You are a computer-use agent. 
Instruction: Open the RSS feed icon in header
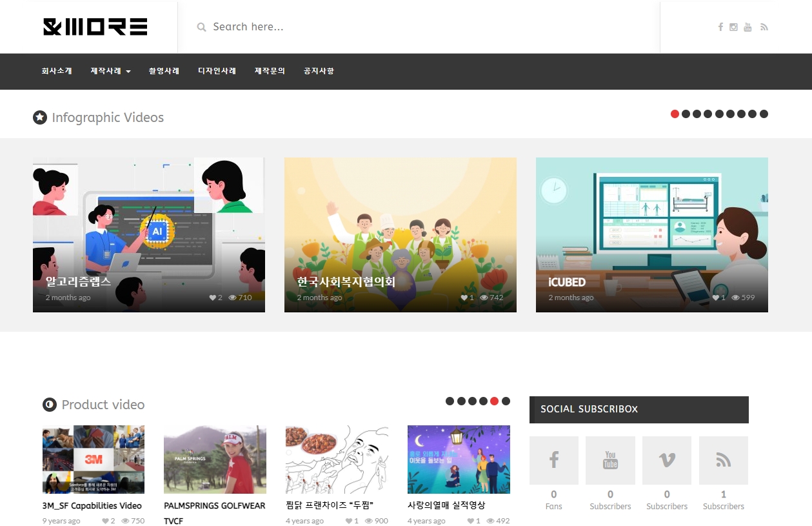pyautogui.click(x=764, y=27)
